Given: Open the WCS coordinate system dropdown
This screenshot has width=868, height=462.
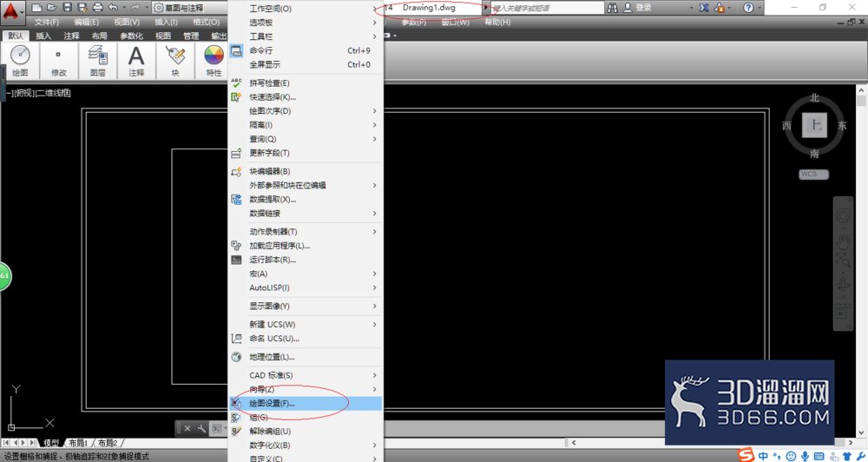Looking at the screenshot, I should [x=814, y=174].
